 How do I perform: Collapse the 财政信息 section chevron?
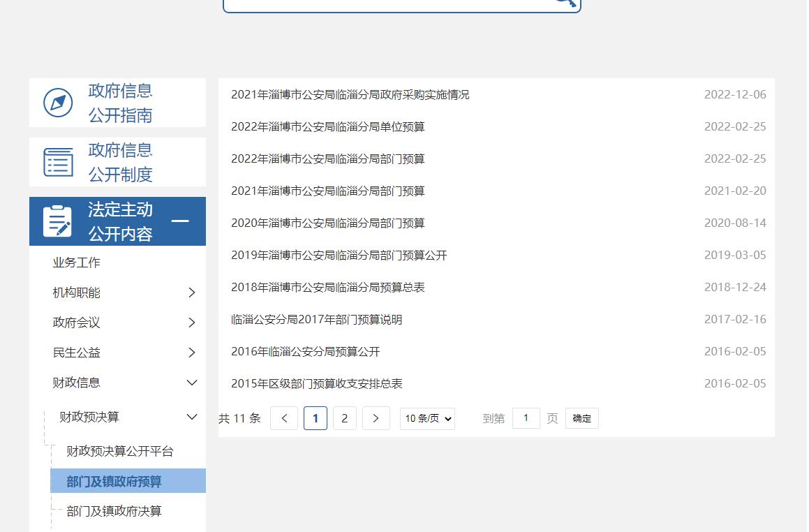(x=192, y=383)
